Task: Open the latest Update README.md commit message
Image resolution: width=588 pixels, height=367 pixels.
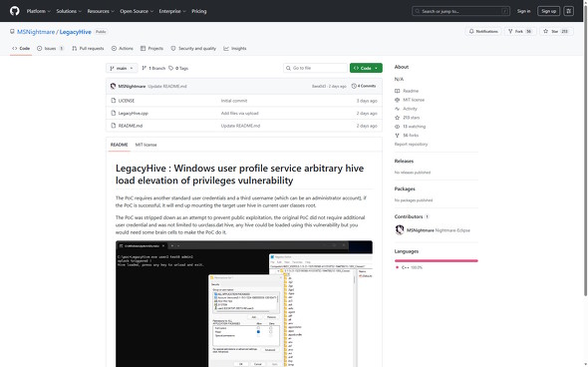Action: (166, 87)
